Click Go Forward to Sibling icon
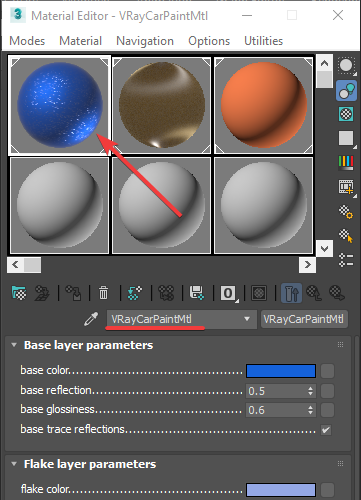Screen dimensions: 361x500 click(x=337, y=293)
